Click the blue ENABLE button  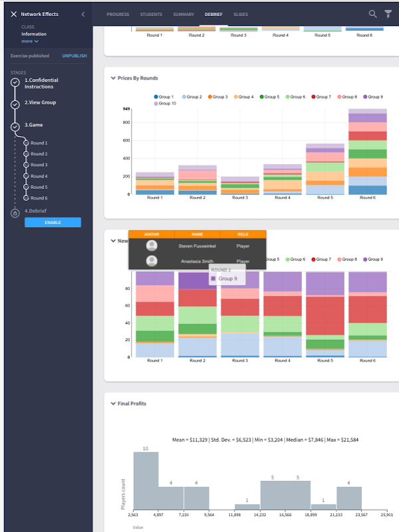tap(53, 222)
